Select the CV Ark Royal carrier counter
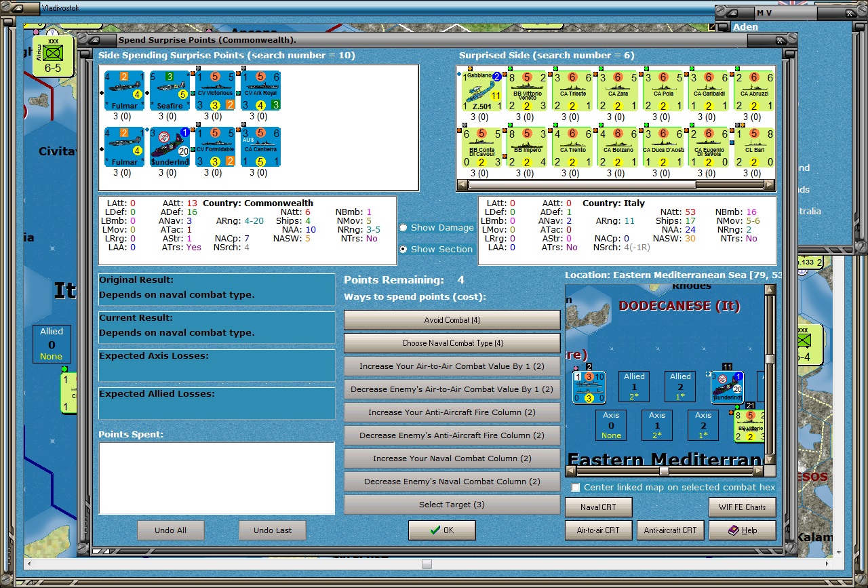Screen dimensions: 868x588 [260, 90]
